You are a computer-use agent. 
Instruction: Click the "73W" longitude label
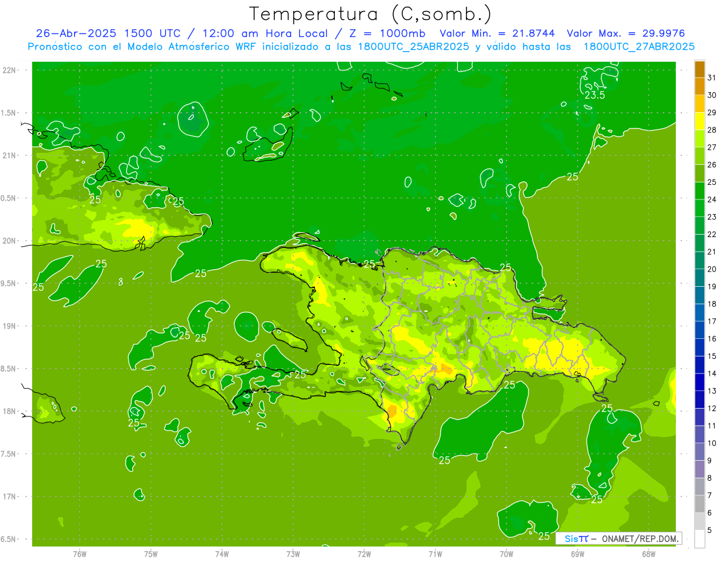[x=293, y=554]
